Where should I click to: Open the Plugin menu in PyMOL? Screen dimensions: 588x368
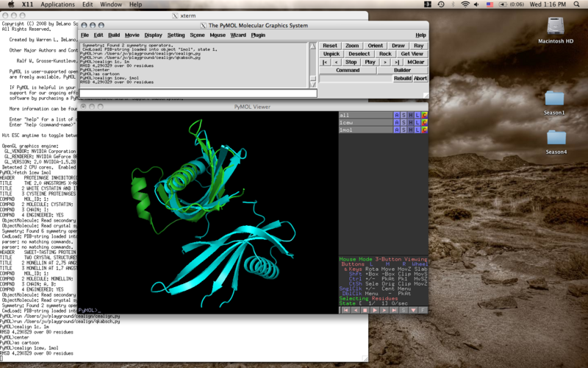point(258,35)
